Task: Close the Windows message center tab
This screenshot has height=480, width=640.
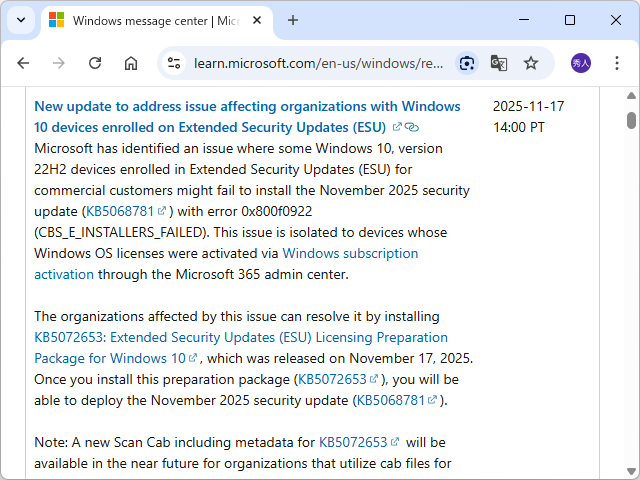Action: click(x=257, y=20)
